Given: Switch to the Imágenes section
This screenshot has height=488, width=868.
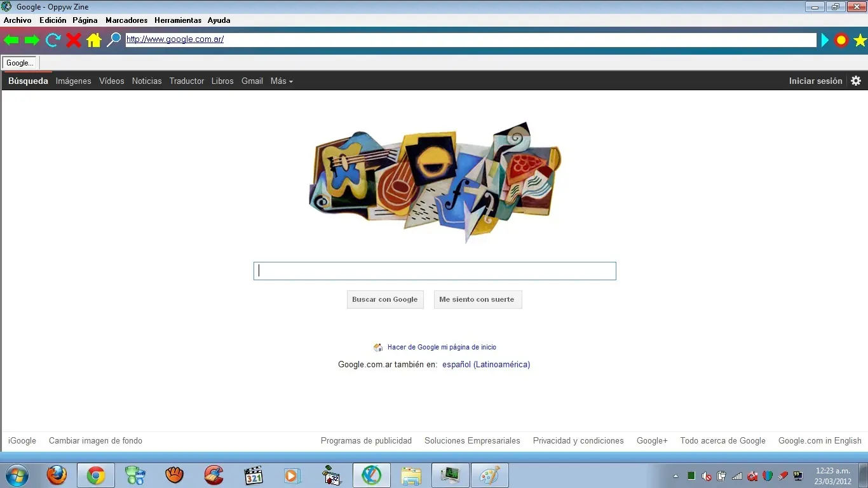Looking at the screenshot, I should (x=73, y=81).
